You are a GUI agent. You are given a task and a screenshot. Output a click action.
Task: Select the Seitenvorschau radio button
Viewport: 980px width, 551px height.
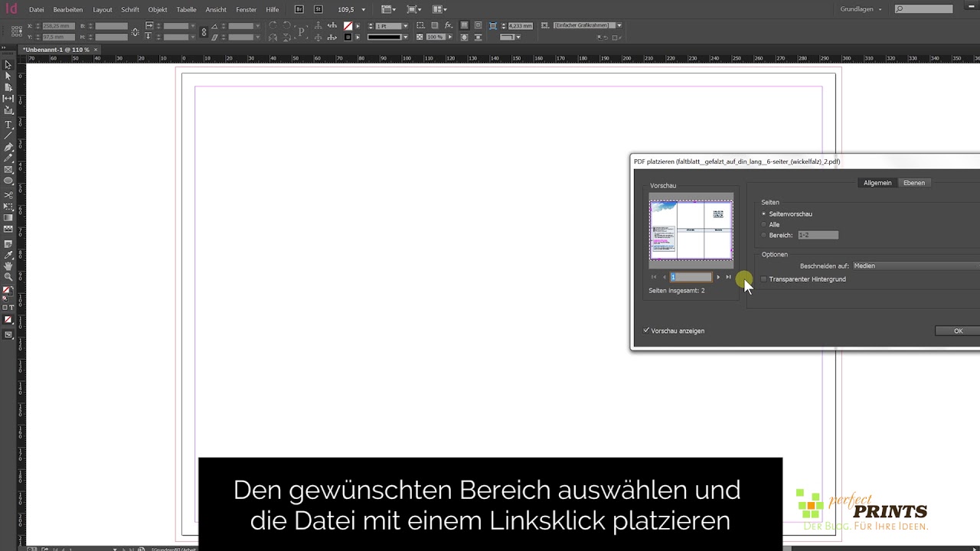[x=764, y=214]
